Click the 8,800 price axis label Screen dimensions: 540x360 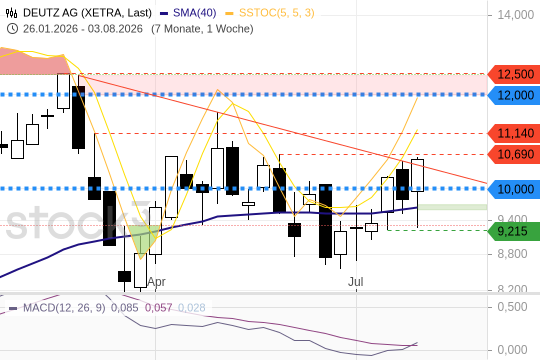click(512, 254)
